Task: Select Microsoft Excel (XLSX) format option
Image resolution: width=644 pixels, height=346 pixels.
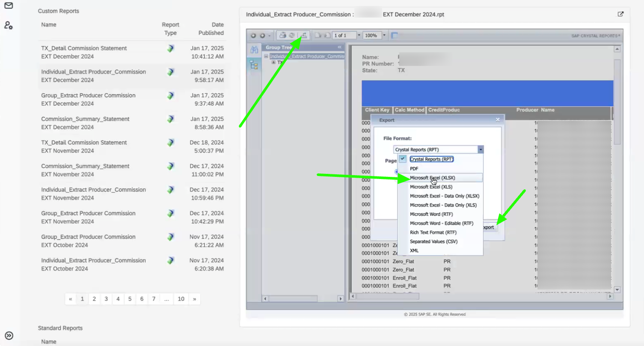Action: (432, 178)
